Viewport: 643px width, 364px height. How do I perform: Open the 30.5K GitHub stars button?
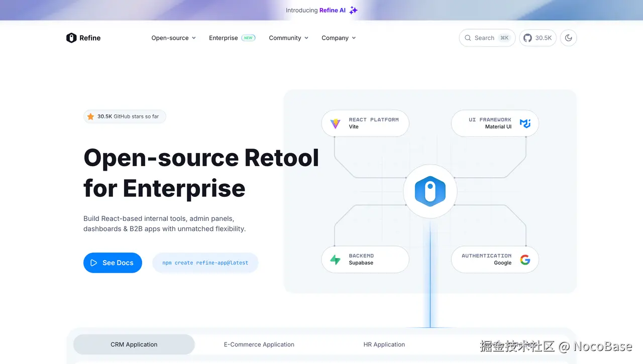(x=538, y=38)
